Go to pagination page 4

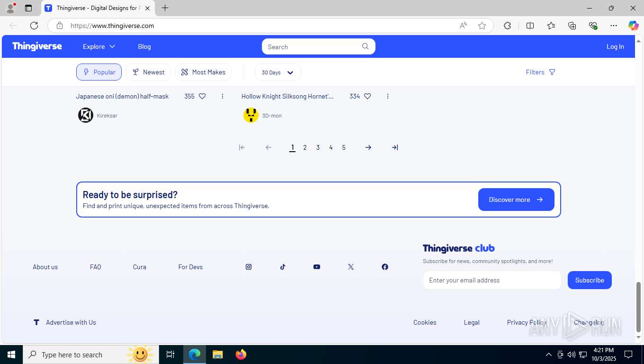[x=331, y=147]
